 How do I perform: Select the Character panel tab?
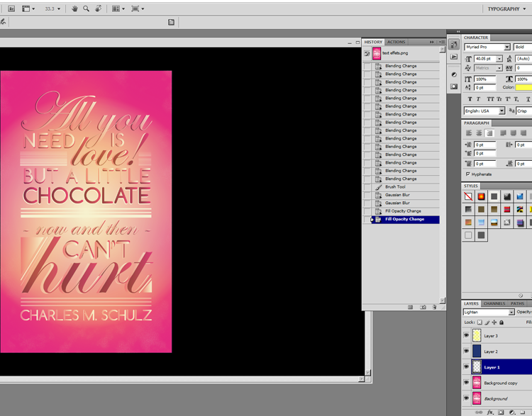476,38
